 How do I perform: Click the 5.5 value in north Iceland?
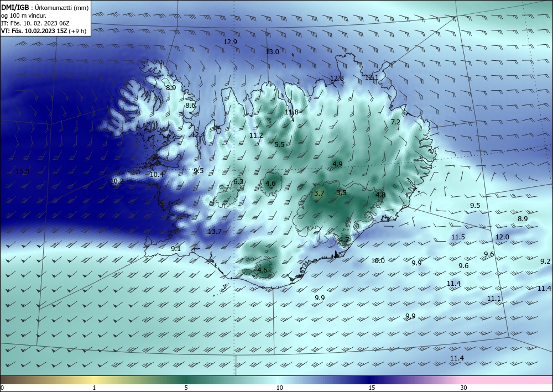(279, 144)
